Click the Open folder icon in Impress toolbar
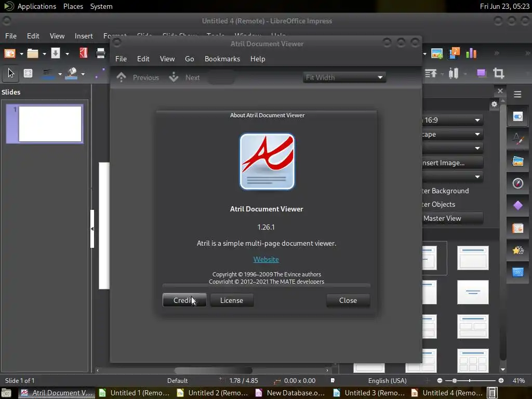This screenshot has height=399, width=532. pos(33,54)
